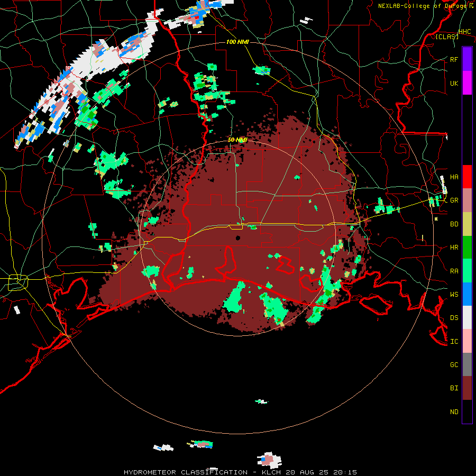This screenshot has width=476, height=476.
Task: Click the BI legend label
Action: pyautogui.click(x=454, y=388)
